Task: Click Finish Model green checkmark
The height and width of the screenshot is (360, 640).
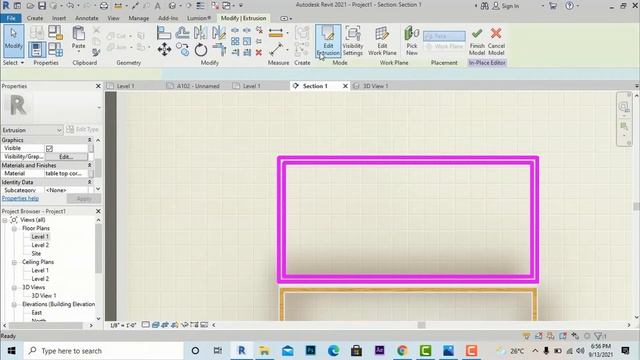Action: point(477,41)
